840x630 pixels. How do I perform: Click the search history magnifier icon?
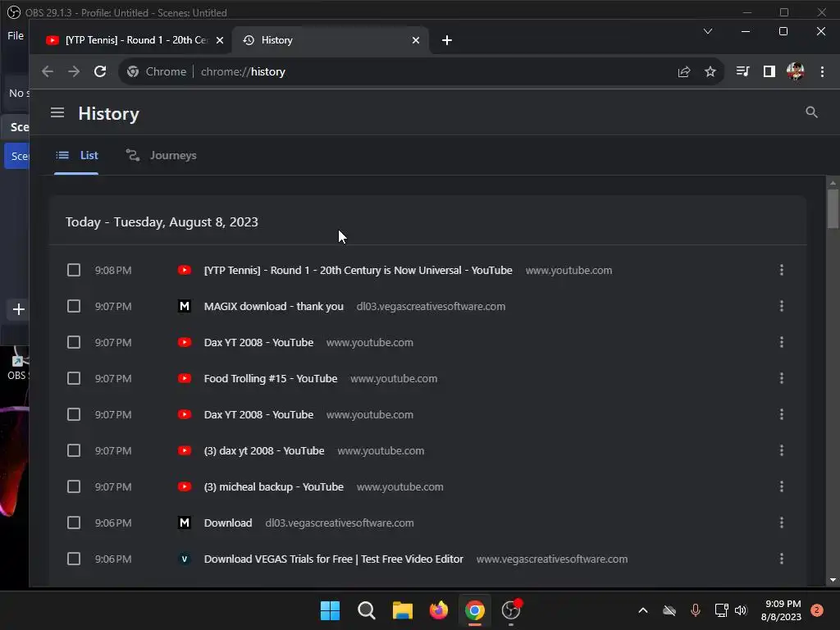pyautogui.click(x=811, y=112)
